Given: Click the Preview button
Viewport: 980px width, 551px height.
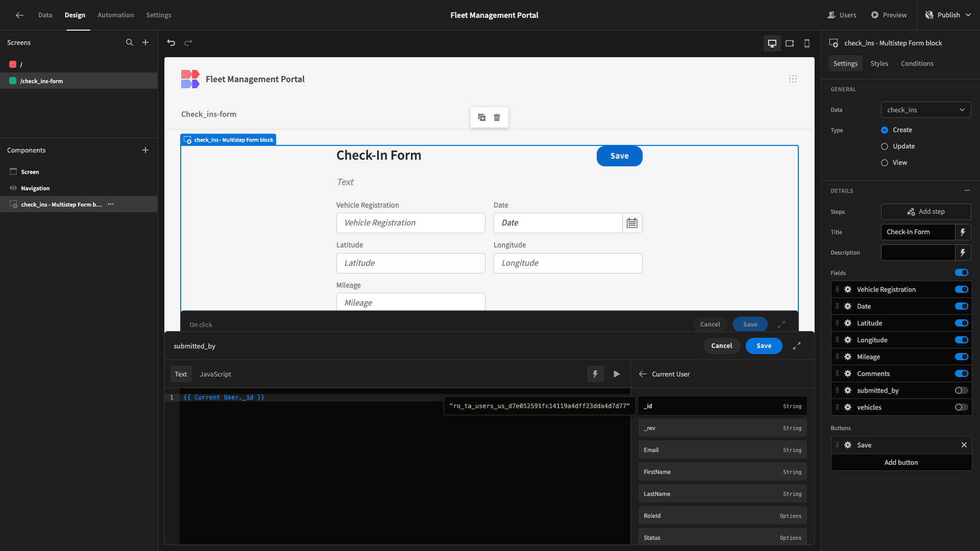Looking at the screenshot, I should tap(889, 15).
